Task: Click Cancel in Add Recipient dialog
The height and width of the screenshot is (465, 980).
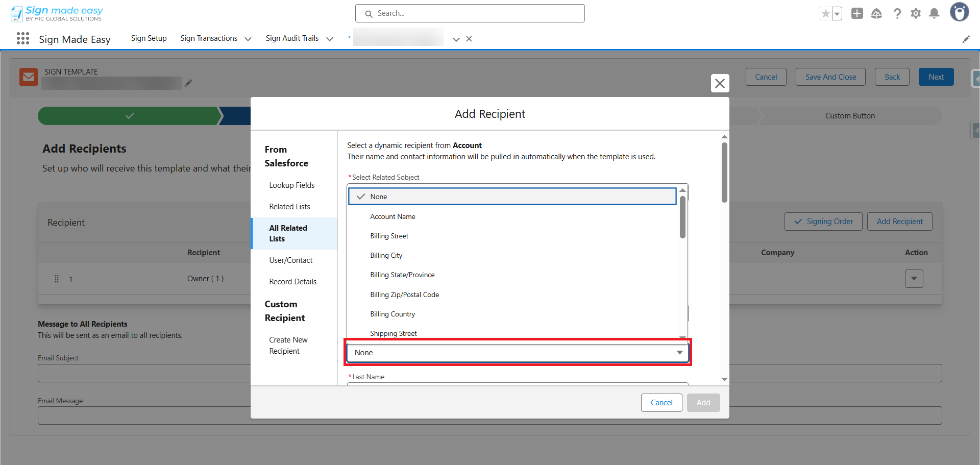Action: coord(661,403)
